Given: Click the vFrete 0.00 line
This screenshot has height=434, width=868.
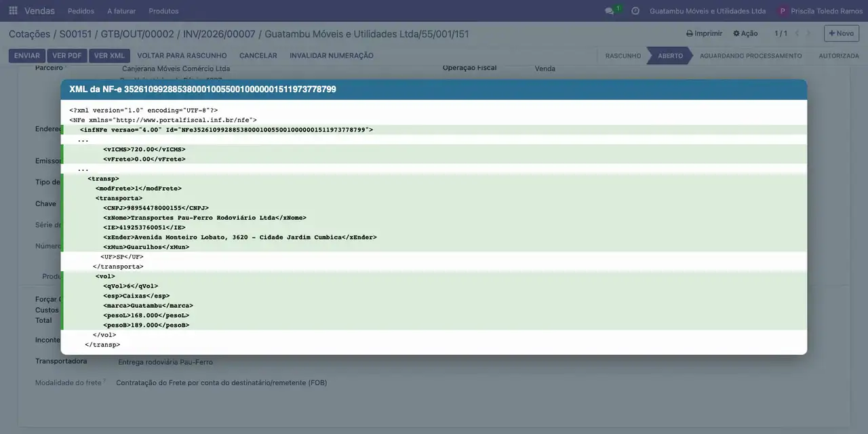Looking at the screenshot, I should tap(144, 159).
